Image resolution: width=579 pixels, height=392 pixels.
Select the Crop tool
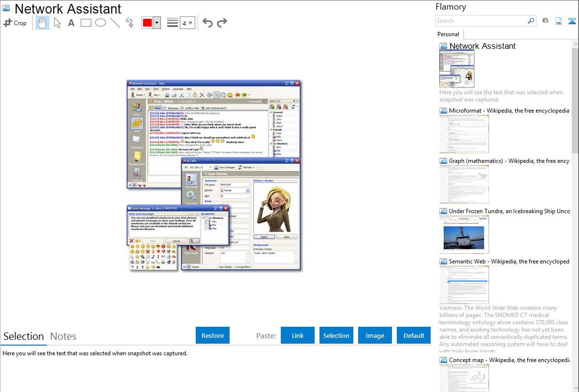[15, 23]
